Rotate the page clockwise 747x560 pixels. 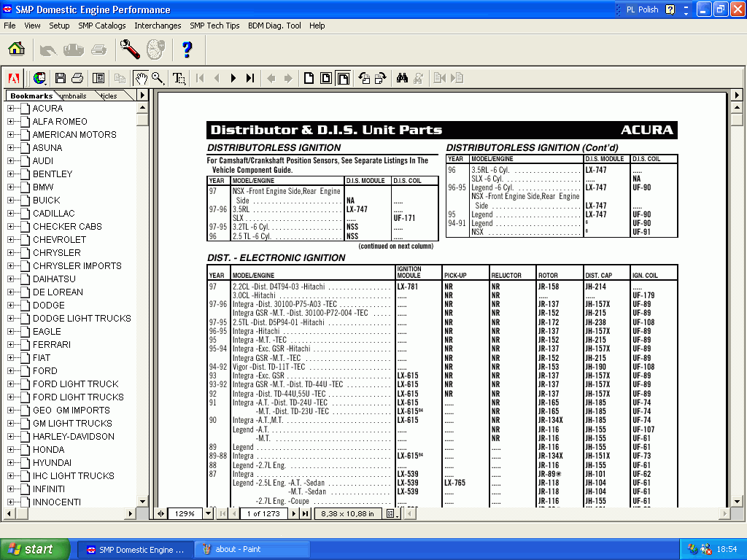point(381,78)
